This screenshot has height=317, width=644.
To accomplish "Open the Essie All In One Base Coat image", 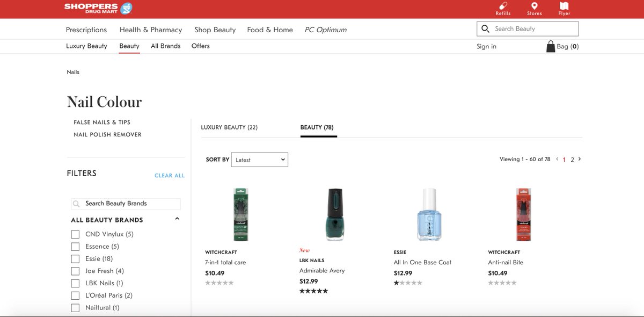I will (x=429, y=214).
